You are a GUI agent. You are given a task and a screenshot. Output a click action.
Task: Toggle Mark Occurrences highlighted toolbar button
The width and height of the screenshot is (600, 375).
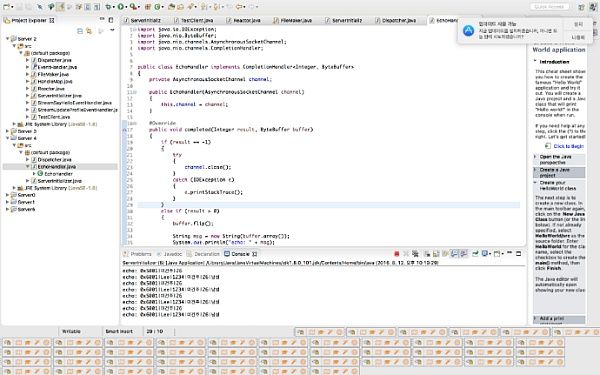[60, 7]
